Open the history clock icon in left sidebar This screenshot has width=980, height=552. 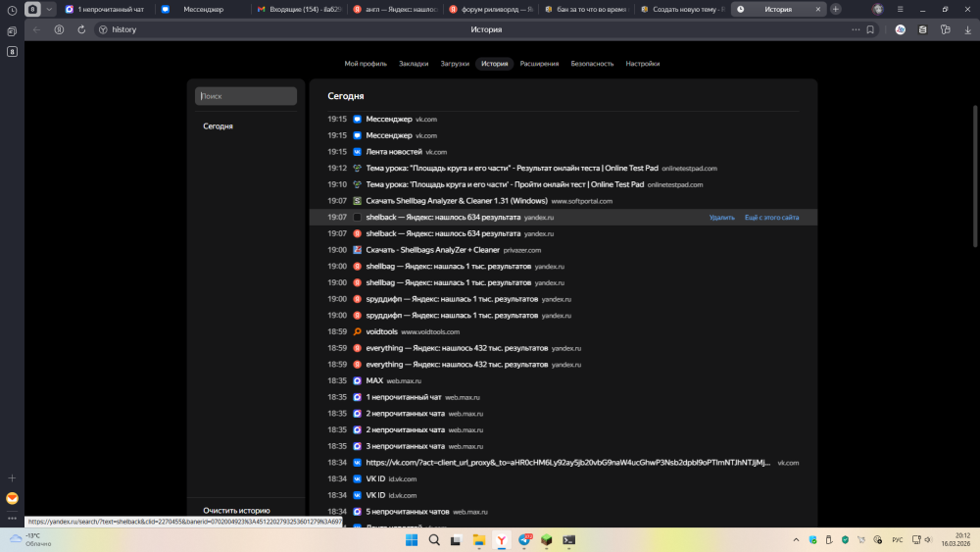coord(12,10)
